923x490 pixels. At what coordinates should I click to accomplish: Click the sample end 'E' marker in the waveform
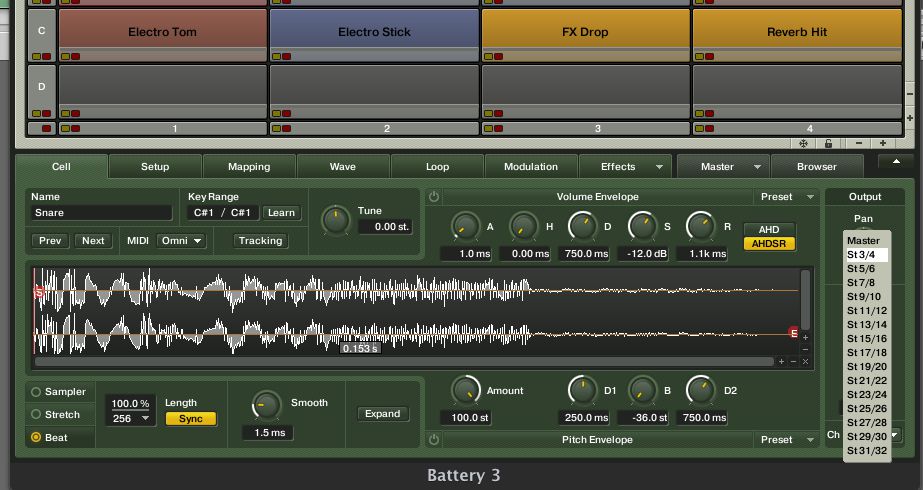[793, 333]
